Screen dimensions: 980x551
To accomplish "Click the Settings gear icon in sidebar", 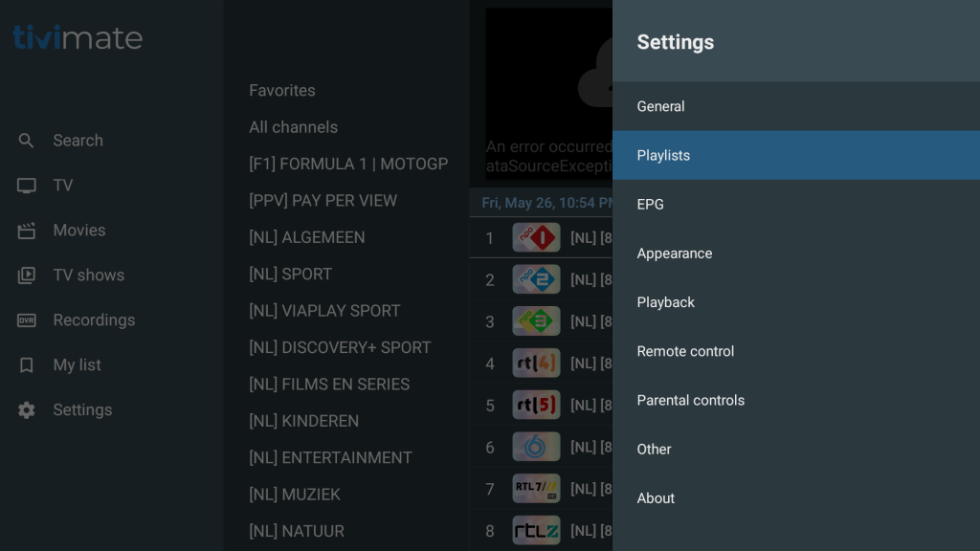I will pyautogui.click(x=27, y=410).
